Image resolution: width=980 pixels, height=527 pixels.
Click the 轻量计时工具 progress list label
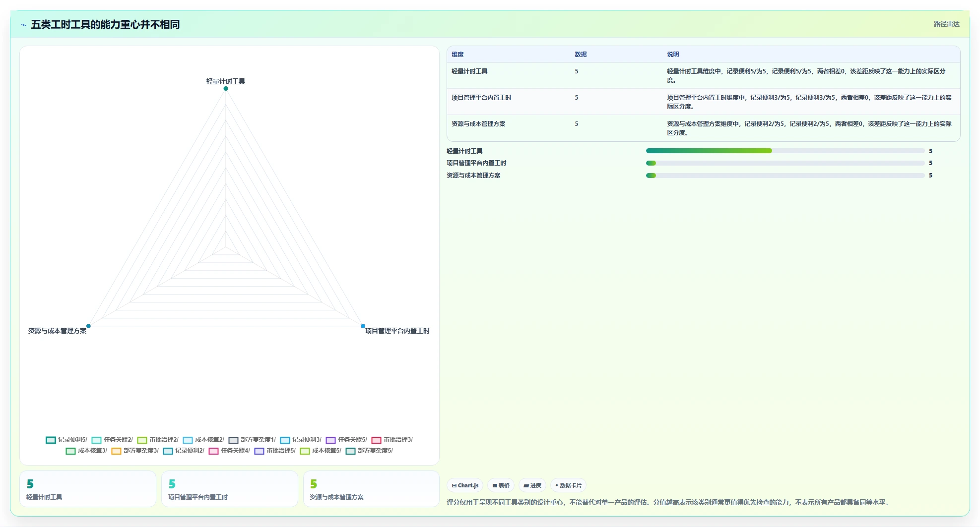click(464, 151)
